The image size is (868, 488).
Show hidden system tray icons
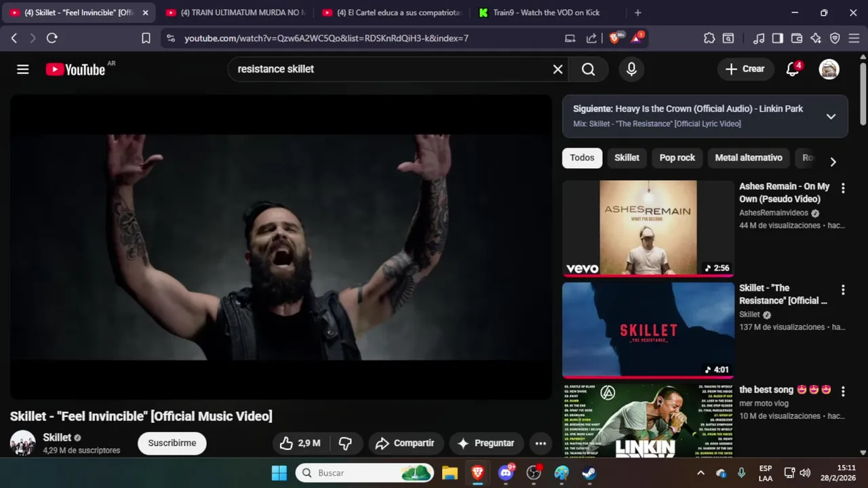[x=701, y=473]
